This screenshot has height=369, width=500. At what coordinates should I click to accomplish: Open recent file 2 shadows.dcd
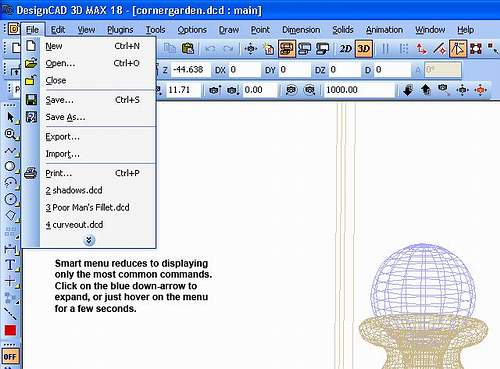pos(74,190)
